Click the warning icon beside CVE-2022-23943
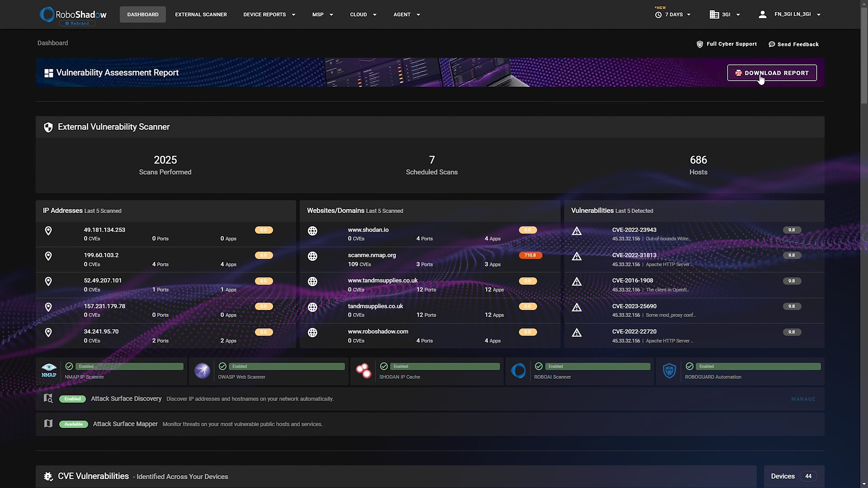This screenshot has height=488, width=868. pos(577,230)
